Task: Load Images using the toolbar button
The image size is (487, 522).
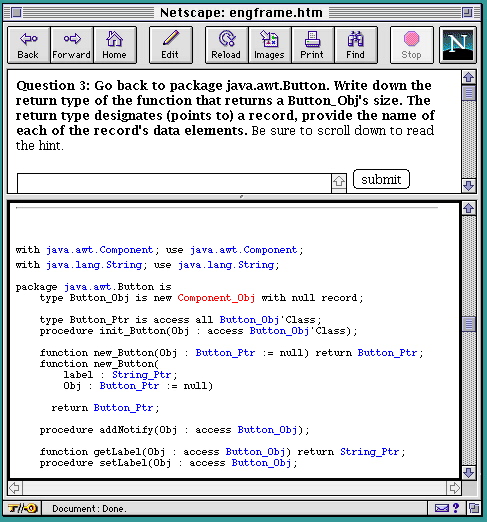Action: tap(270, 45)
